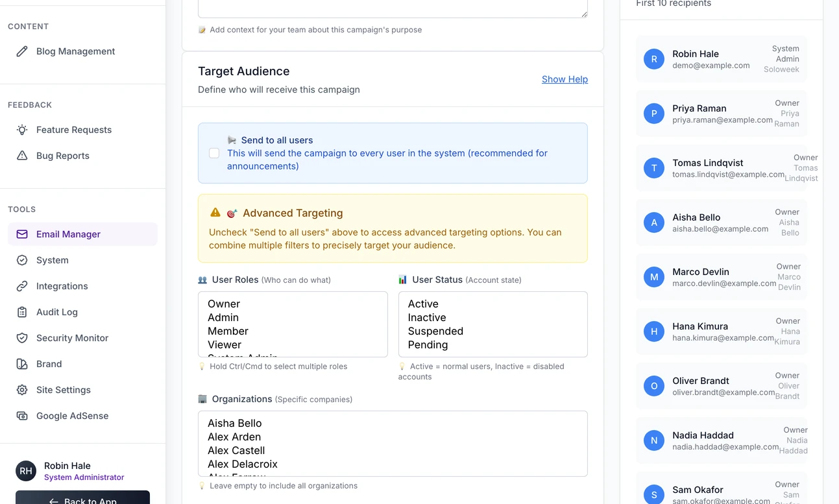Click the Brand palette icon
The width and height of the screenshot is (839, 504).
pos(22,364)
